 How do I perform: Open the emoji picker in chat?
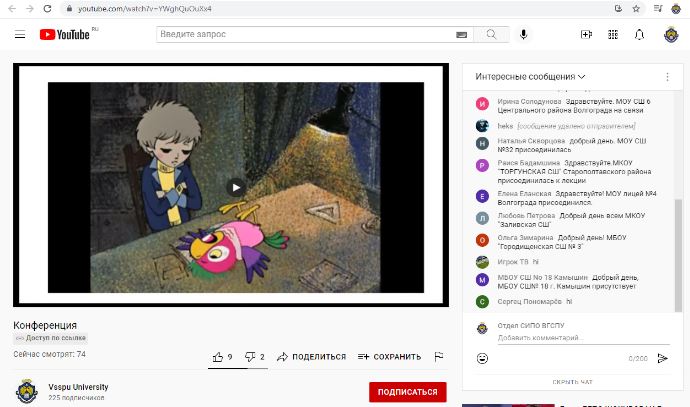482,358
